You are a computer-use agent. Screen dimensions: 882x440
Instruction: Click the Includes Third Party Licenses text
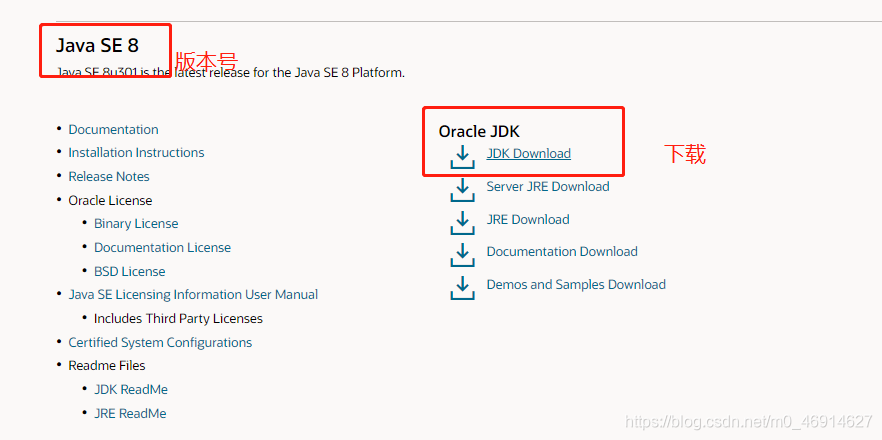pos(178,318)
